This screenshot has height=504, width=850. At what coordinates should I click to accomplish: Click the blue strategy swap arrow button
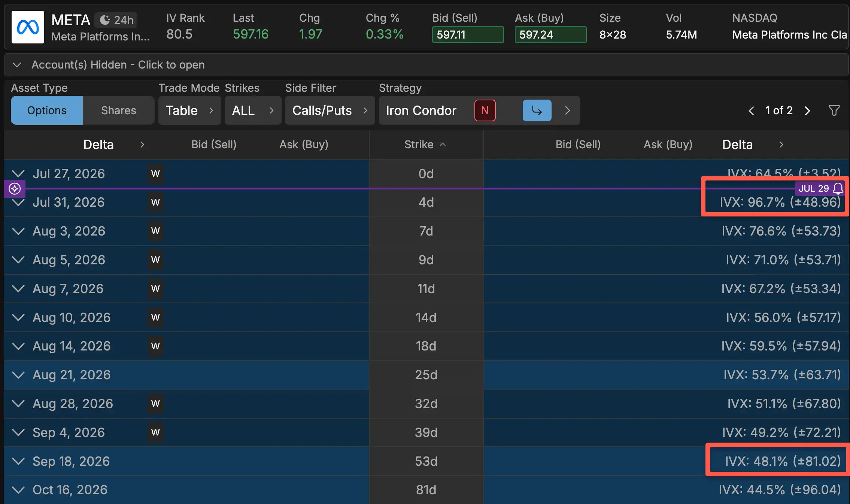537,110
